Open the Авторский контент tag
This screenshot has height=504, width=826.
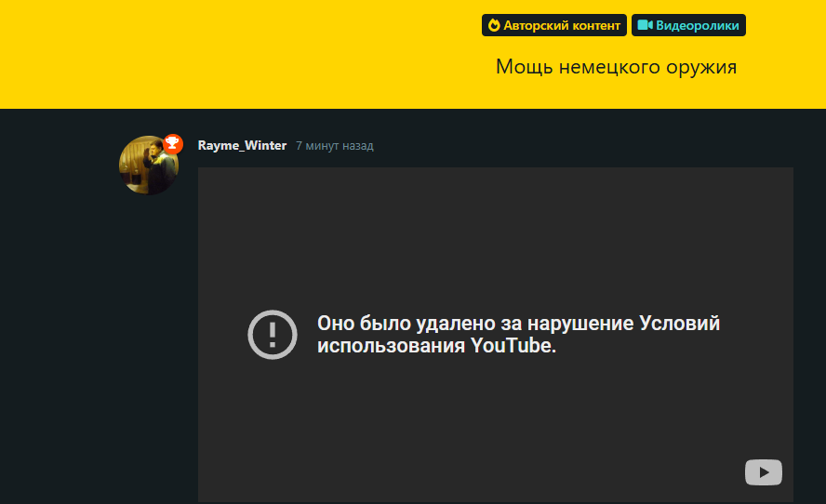point(553,25)
